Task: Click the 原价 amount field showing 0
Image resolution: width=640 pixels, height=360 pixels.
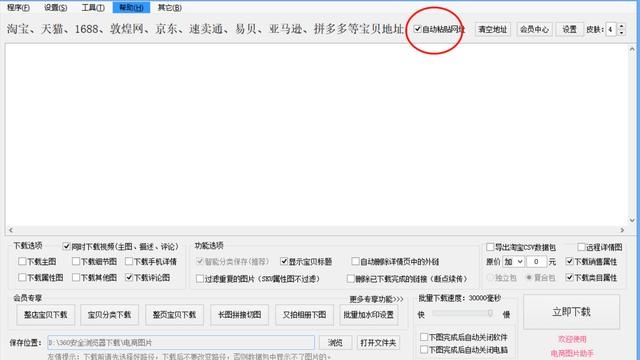Action: [x=536, y=262]
